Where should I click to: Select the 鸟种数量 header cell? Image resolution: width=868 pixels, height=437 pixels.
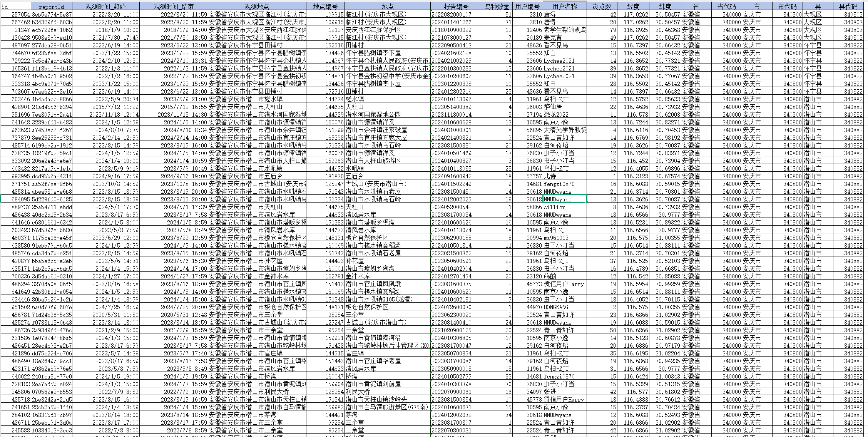pyautogui.click(x=497, y=7)
